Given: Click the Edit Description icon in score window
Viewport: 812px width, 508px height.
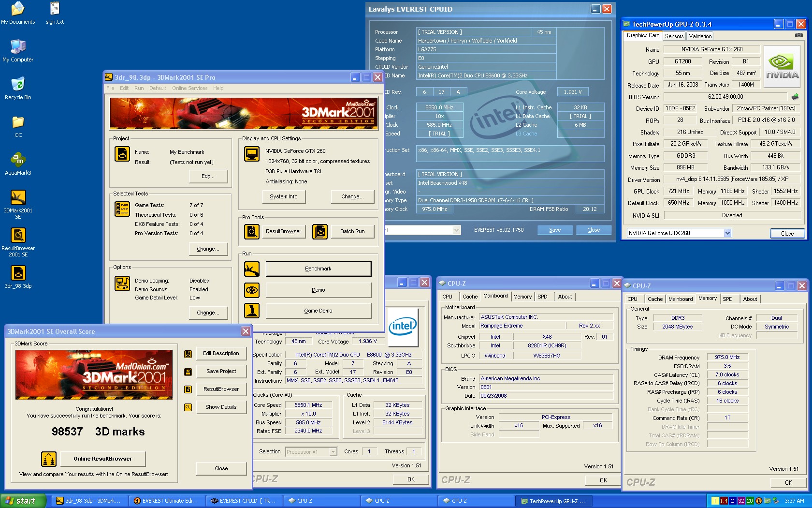Looking at the screenshot, I should (x=188, y=354).
